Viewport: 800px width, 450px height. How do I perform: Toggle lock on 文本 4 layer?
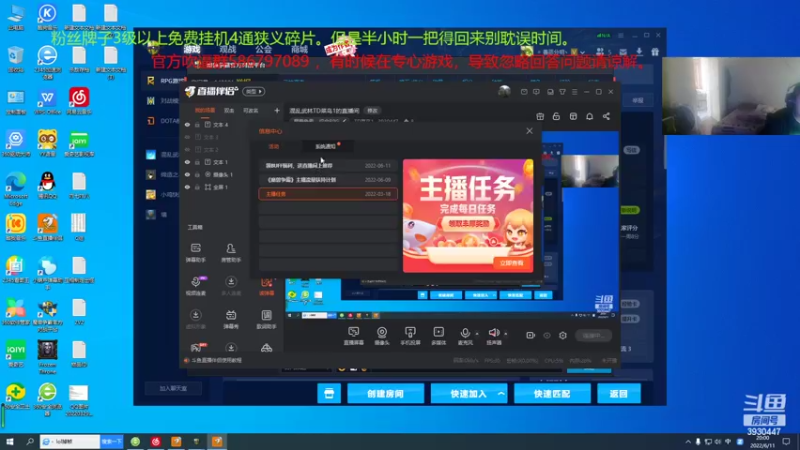click(x=197, y=124)
